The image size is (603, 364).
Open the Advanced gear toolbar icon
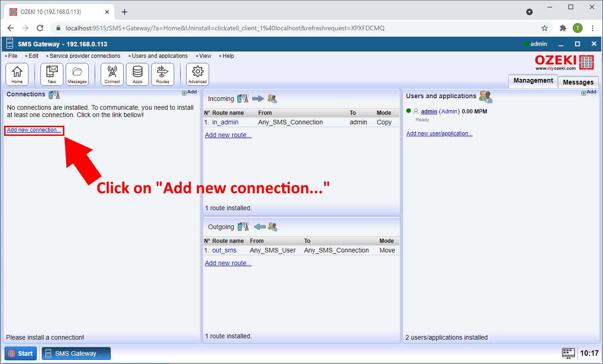[198, 74]
